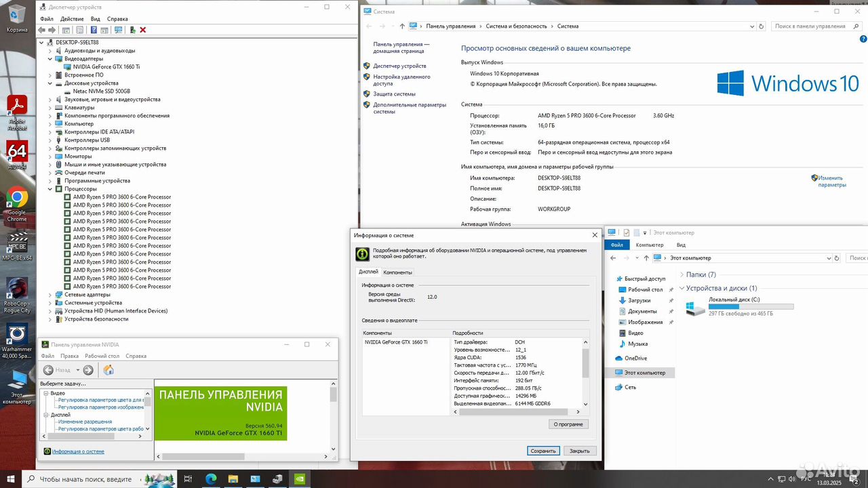
Task: Open the Вид menu in Device Manager
Action: click(96, 19)
